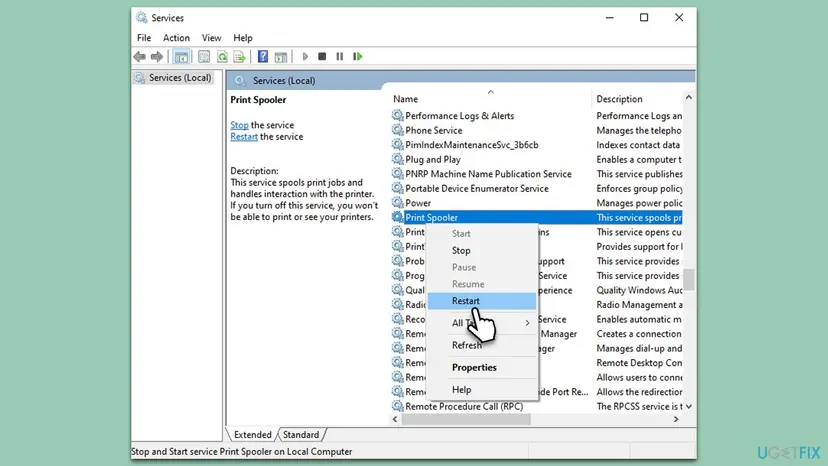Click the horizontal scrollbar left arrow

[395, 419]
